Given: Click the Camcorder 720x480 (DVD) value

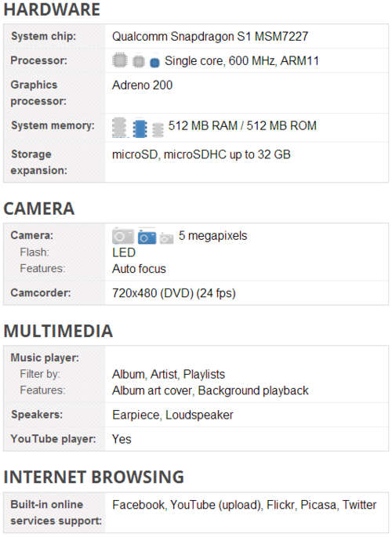Looking at the screenshot, I should [174, 293].
